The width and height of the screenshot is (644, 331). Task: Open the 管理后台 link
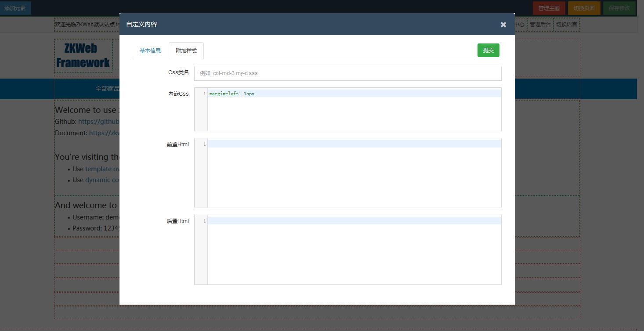pos(540,25)
